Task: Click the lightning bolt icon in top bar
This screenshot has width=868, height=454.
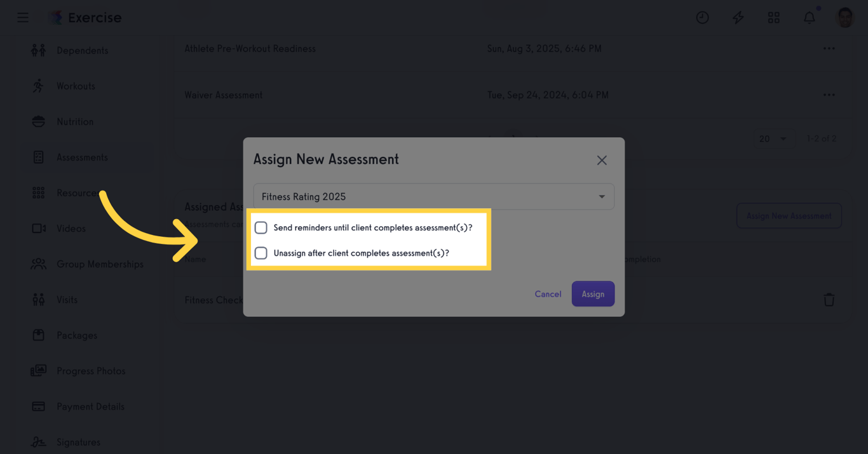Action: tap(738, 17)
